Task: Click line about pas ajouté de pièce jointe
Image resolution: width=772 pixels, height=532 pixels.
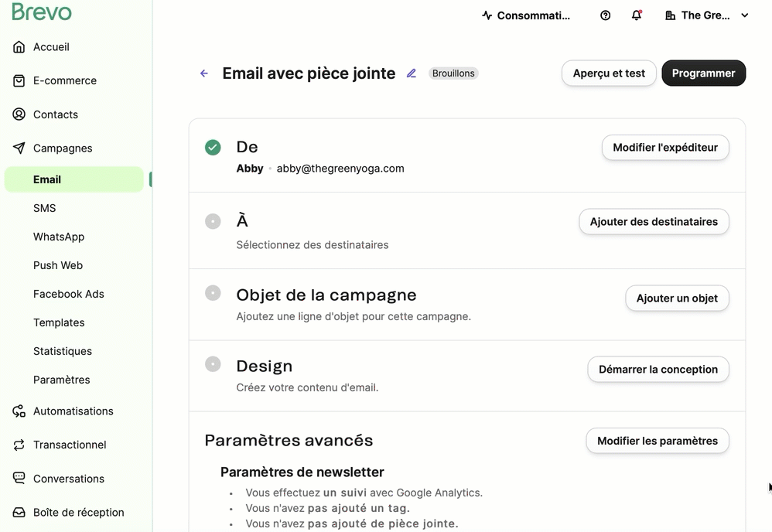Action: 351,523
